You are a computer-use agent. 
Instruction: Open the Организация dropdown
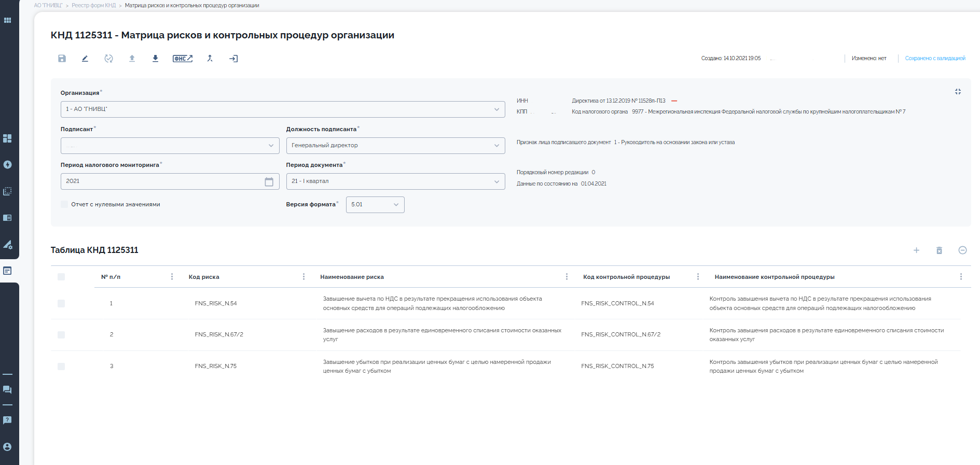(282, 109)
